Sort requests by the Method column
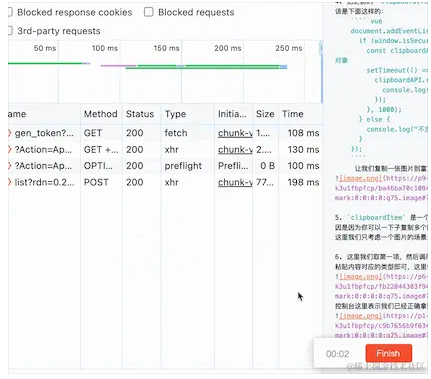The height and width of the screenshot is (379, 431). click(100, 114)
